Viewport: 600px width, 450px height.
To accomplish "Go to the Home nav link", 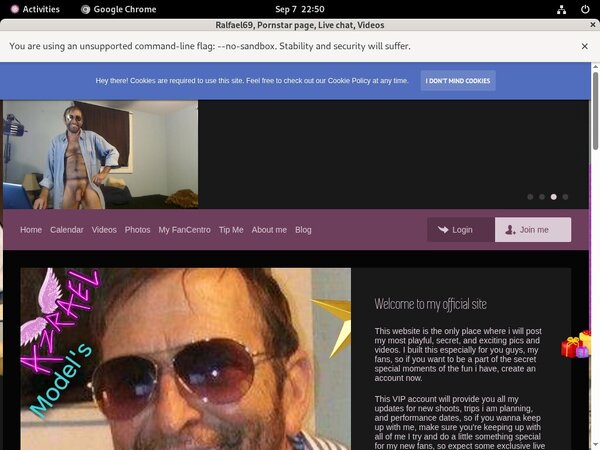I will pyautogui.click(x=31, y=230).
